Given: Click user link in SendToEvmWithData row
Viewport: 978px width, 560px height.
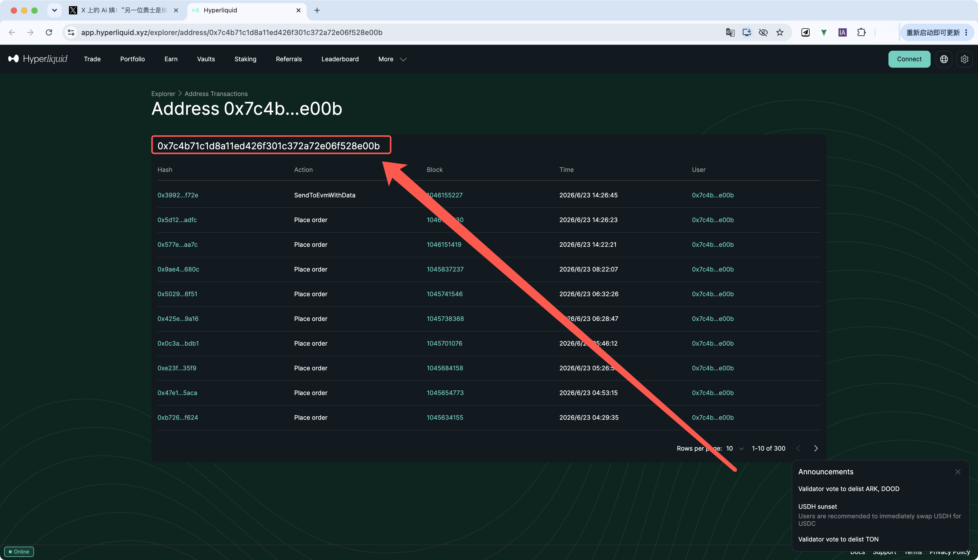Looking at the screenshot, I should 713,195.
